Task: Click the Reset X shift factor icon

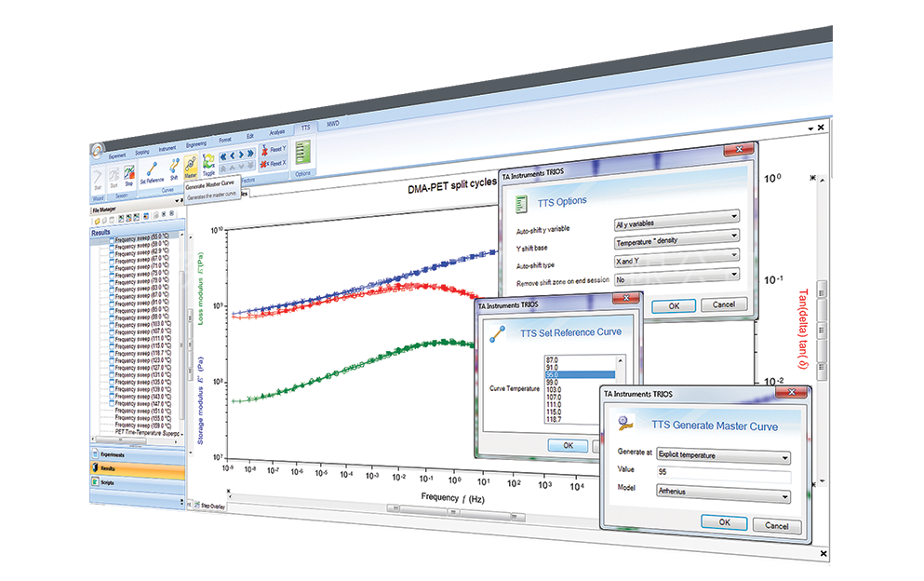Action: [272, 163]
